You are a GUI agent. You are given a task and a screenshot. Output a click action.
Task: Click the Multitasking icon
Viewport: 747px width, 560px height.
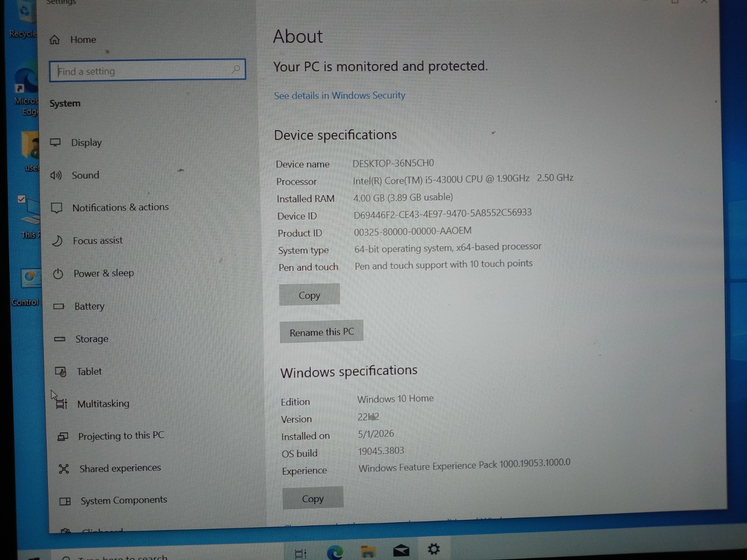62,404
